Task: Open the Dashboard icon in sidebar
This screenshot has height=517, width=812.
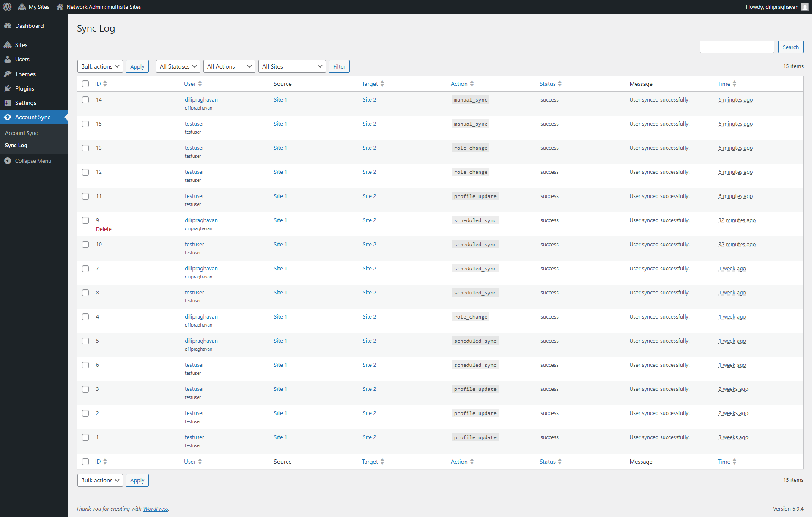Action: pos(8,26)
